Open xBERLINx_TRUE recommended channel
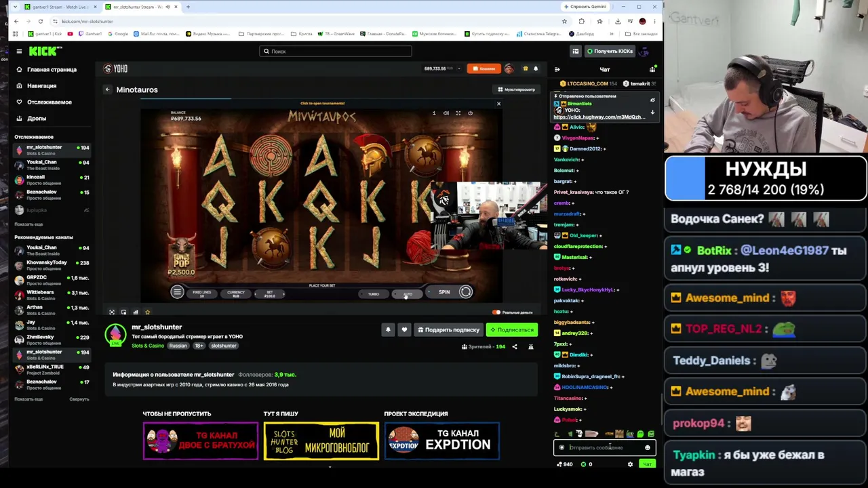The width and height of the screenshot is (868, 488). (52, 369)
